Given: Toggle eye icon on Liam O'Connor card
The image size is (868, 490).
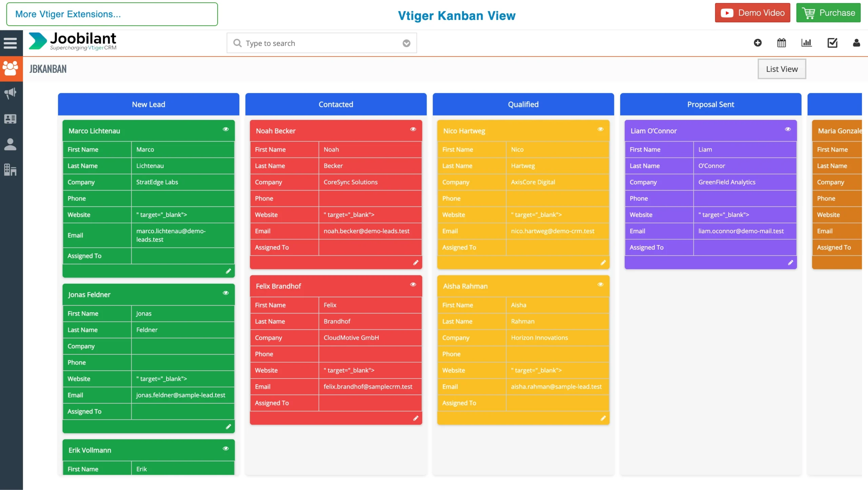Looking at the screenshot, I should [x=788, y=129].
